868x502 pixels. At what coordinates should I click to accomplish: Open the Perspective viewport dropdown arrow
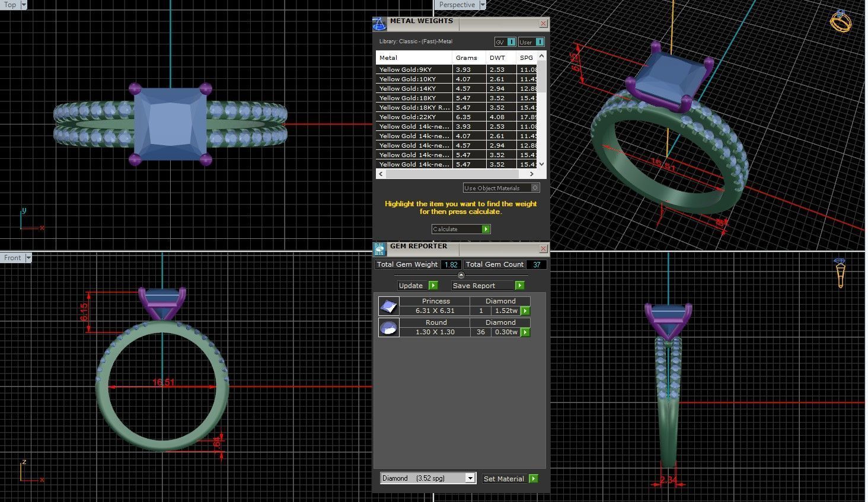(482, 5)
